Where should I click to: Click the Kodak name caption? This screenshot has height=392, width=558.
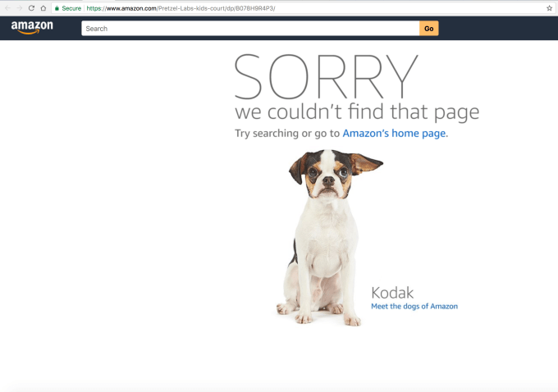pyautogui.click(x=392, y=293)
